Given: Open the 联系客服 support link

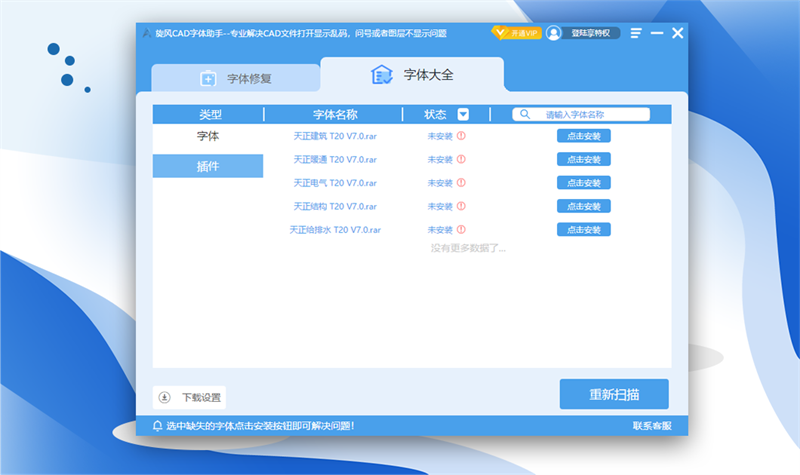Looking at the screenshot, I should coord(652,426).
